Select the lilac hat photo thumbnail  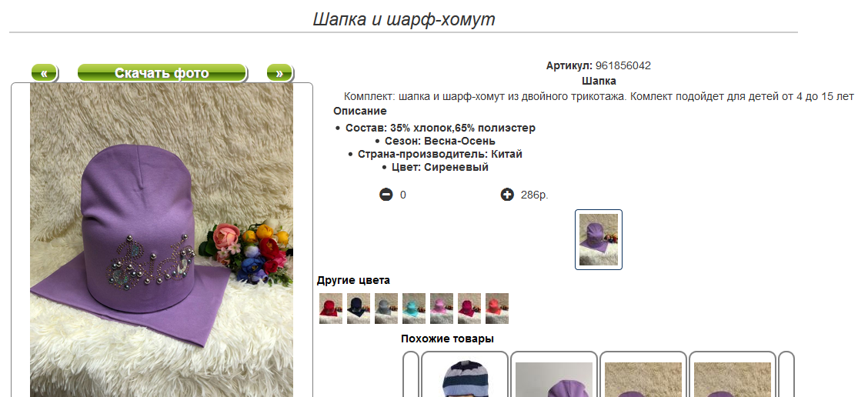[599, 240]
